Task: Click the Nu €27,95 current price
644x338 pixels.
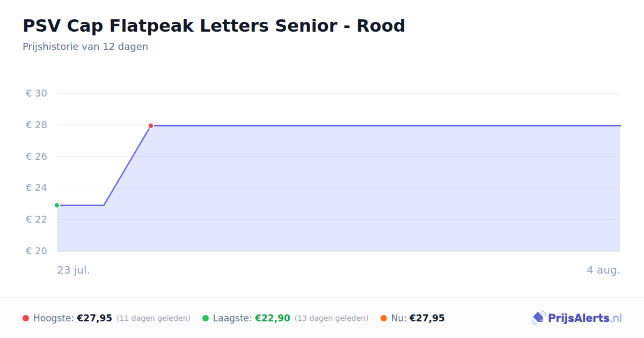Action: [427, 318]
